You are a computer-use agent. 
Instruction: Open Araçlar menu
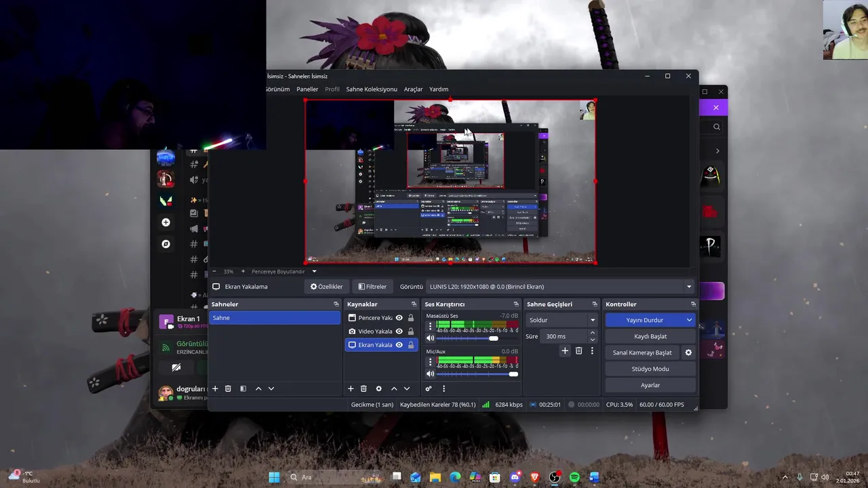coord(413,89)
